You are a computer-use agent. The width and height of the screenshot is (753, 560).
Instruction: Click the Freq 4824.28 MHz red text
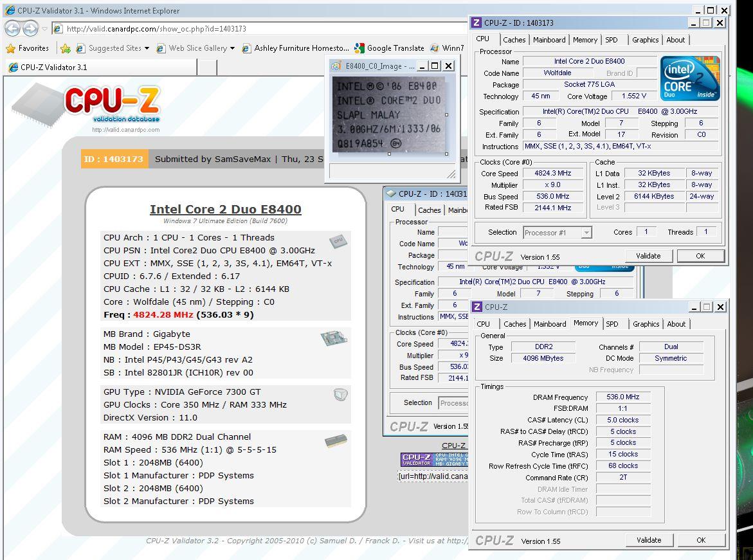[x=163, y=315]
